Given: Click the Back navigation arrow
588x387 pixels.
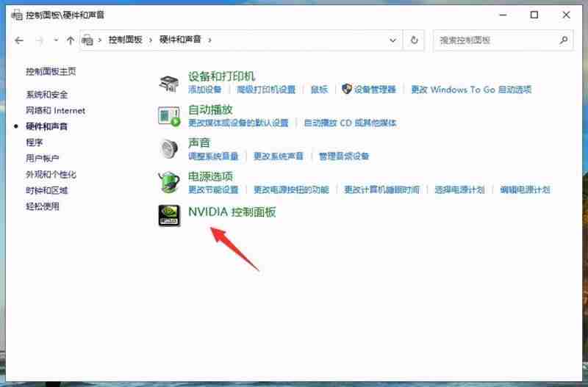Looking at the screenshot, I should [19, 40].
